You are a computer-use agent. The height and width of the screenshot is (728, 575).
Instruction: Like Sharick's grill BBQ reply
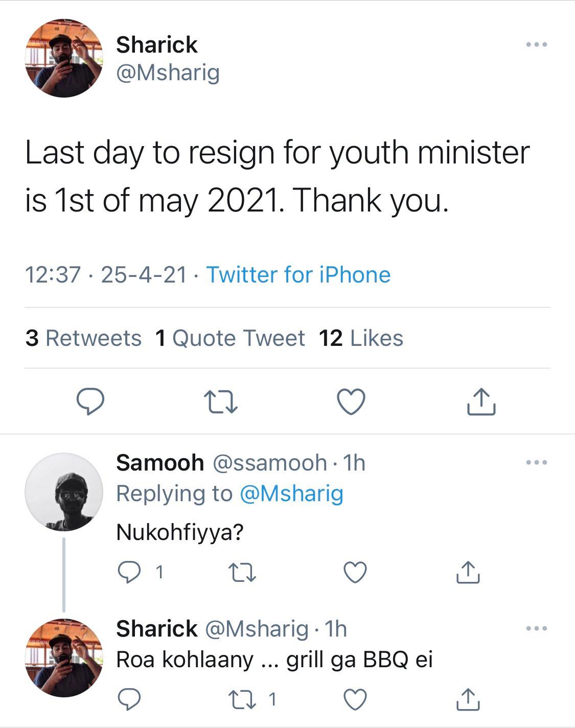click(x=355, y=699)
